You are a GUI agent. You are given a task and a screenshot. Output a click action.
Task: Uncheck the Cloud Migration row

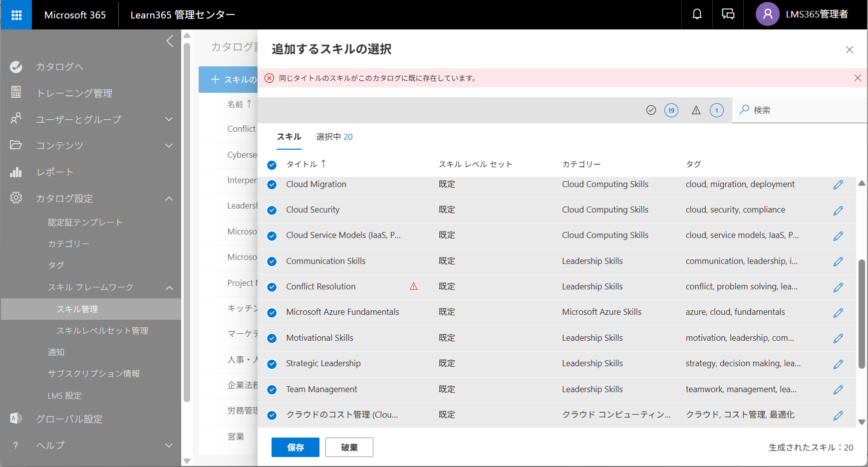pos(272,185)
